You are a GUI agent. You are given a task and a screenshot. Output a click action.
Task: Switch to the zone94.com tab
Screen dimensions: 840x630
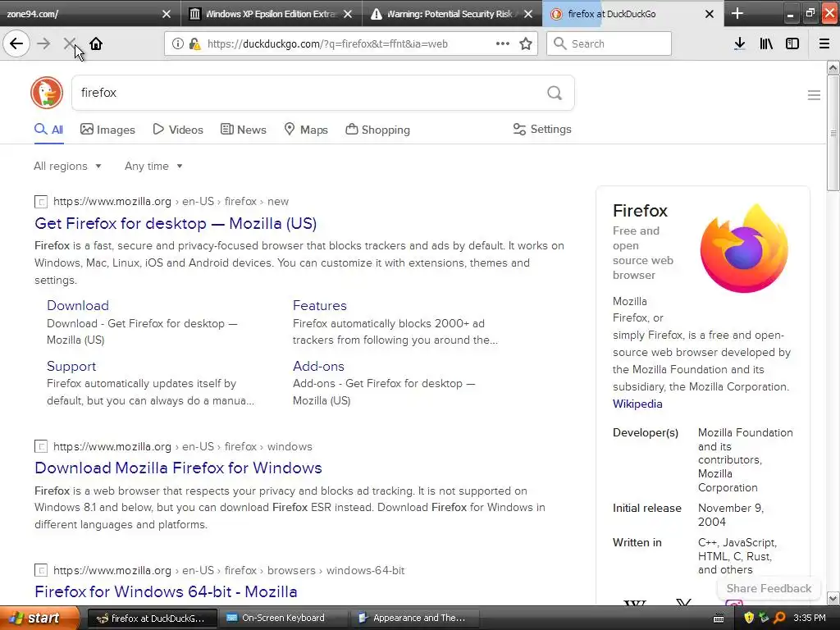(x=80, y=14)
